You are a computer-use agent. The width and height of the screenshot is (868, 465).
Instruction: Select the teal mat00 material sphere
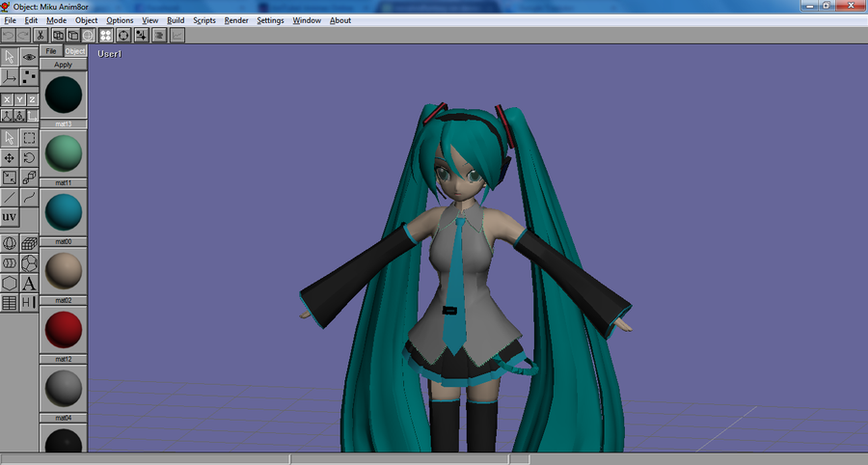pos(63,212)
